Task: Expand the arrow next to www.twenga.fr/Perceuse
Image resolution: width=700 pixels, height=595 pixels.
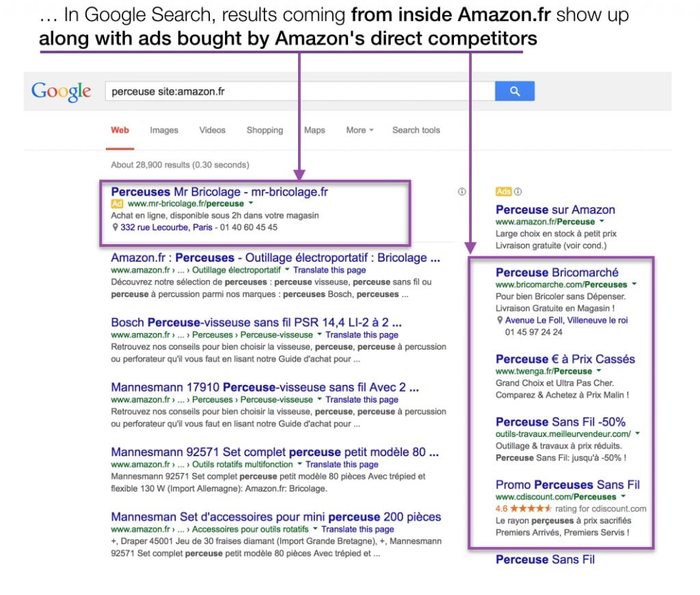Action: (599, 371)
